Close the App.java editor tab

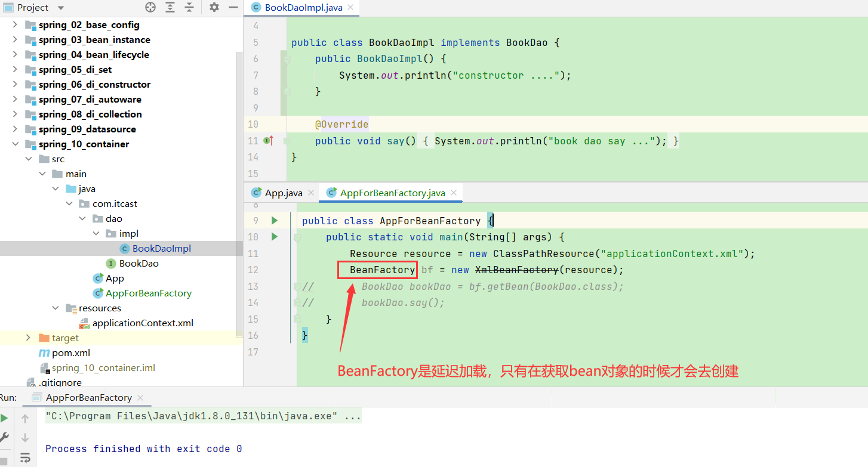[x=311, y=193]
